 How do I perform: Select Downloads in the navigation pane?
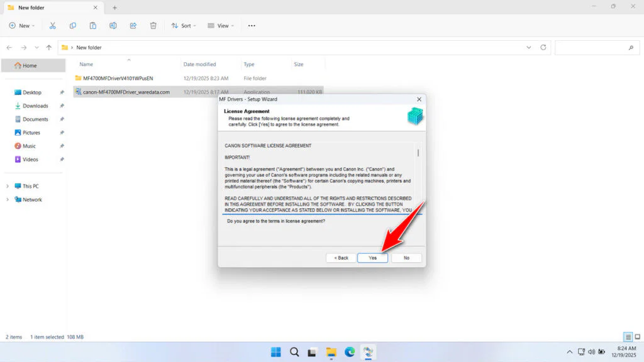tap(35, 106)
